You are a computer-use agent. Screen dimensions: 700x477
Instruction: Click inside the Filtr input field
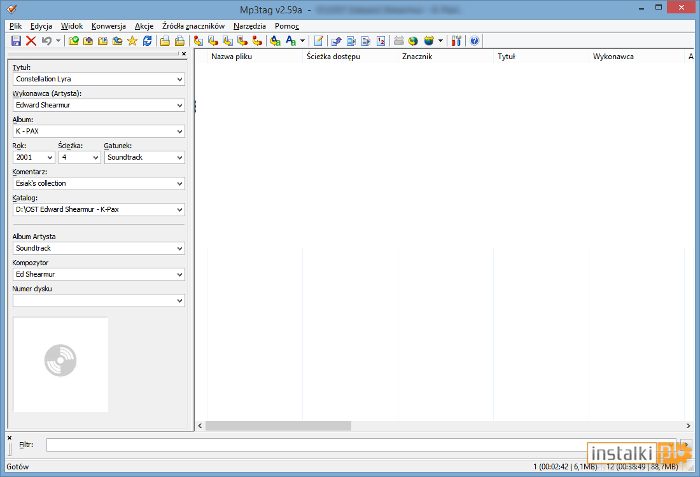[361, 445]
